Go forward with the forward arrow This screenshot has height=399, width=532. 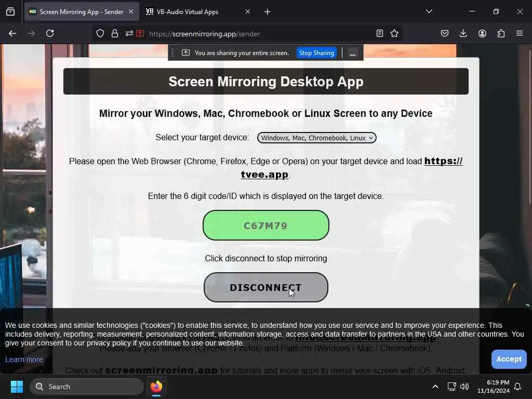pos(31,34)
